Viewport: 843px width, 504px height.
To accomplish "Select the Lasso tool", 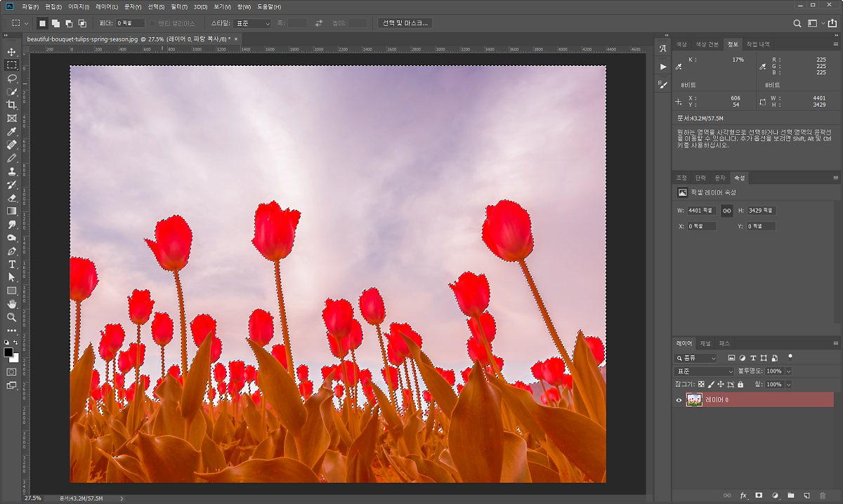I will click(12, 78).
